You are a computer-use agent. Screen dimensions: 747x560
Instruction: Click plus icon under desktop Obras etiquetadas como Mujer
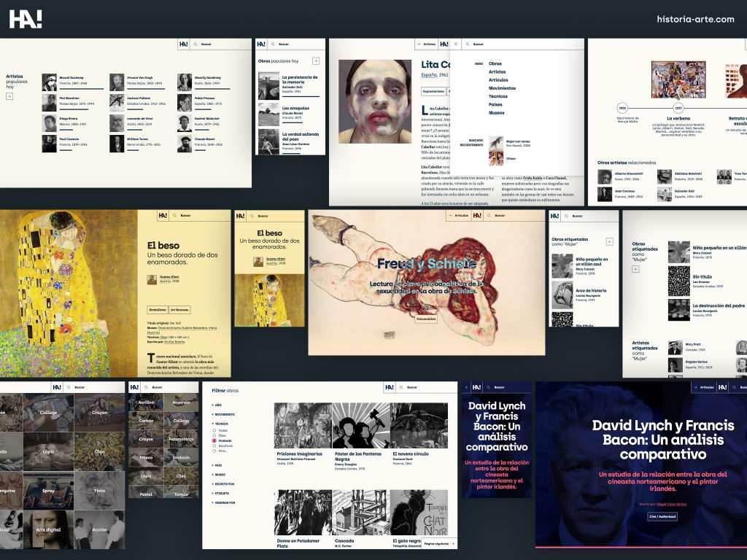(635, 269)
